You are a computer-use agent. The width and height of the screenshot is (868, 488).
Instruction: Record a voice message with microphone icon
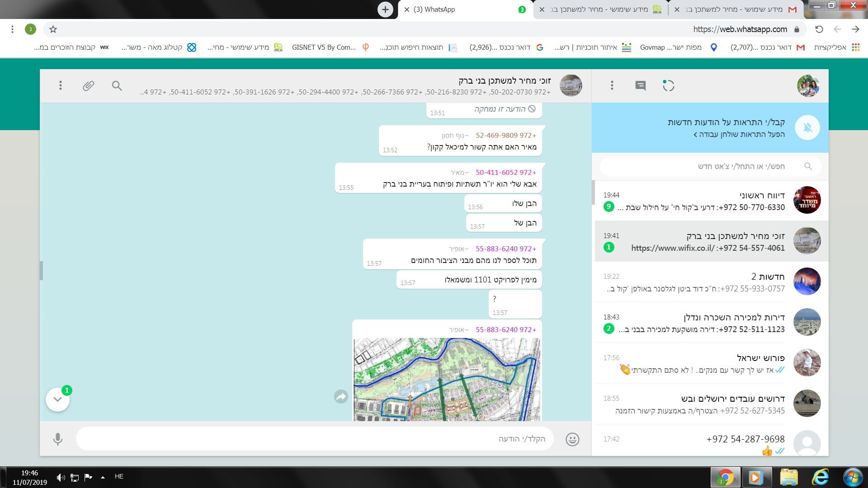click(57, 439)
